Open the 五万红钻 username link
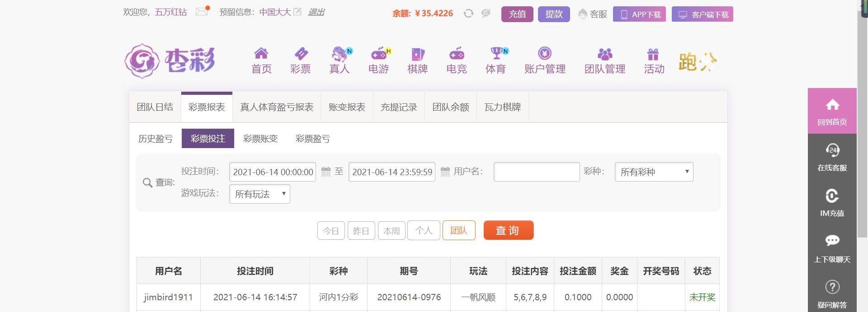The height and width of the screenshot is (312, 868). pyautogui.click(x=171, y=12)
